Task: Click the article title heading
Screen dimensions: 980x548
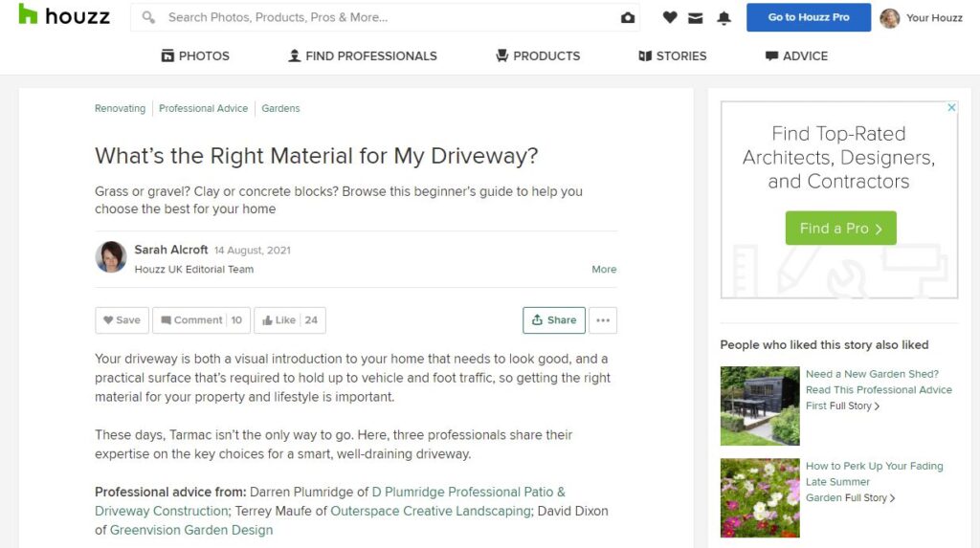Action: pyautogui.click(x=316, y=156)
